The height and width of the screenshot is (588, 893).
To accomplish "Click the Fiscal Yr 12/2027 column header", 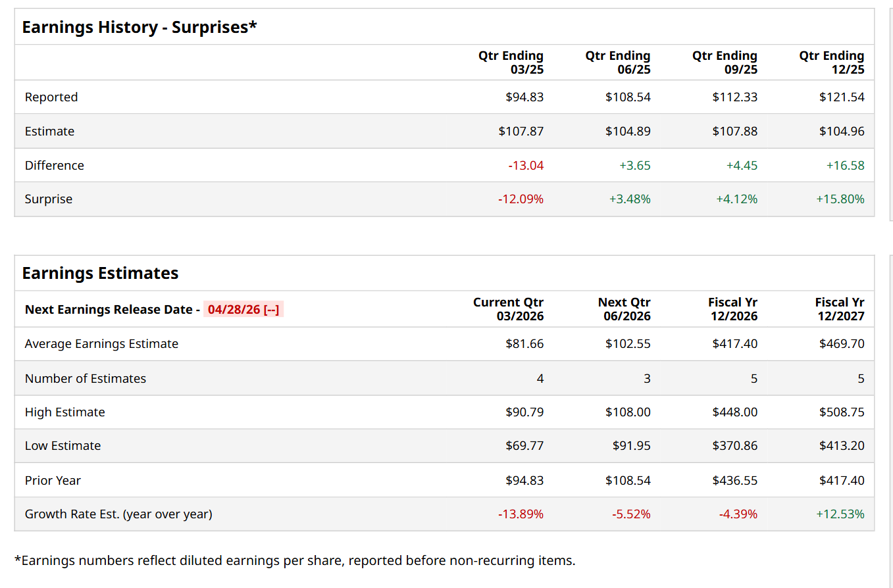I will [839, 309].
